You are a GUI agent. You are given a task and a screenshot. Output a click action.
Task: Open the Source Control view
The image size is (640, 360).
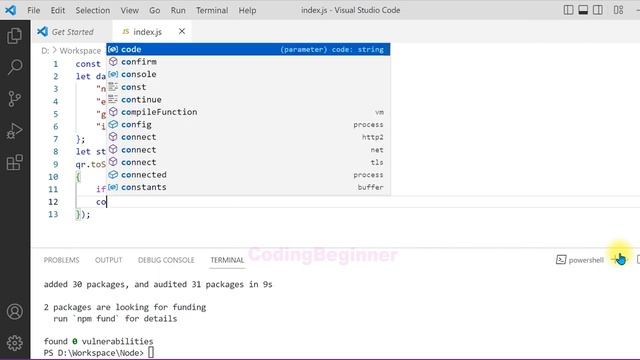pos(15,99)
